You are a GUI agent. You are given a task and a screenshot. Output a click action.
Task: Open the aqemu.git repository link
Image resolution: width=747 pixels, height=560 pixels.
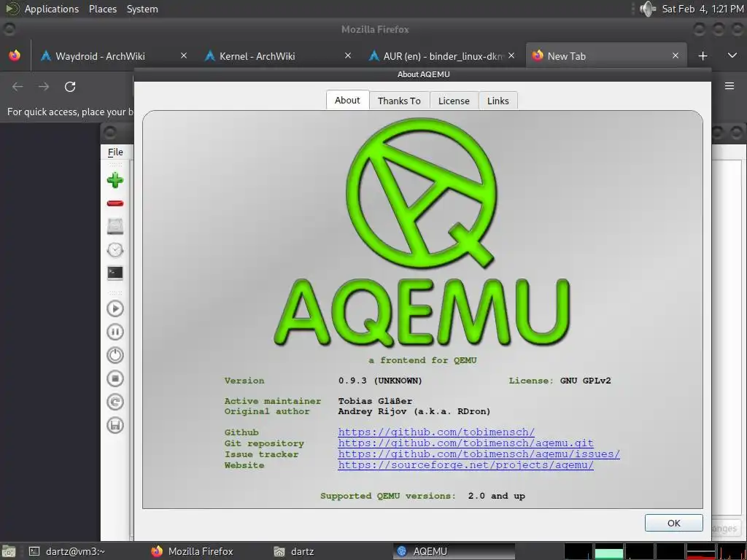(465, 443)
